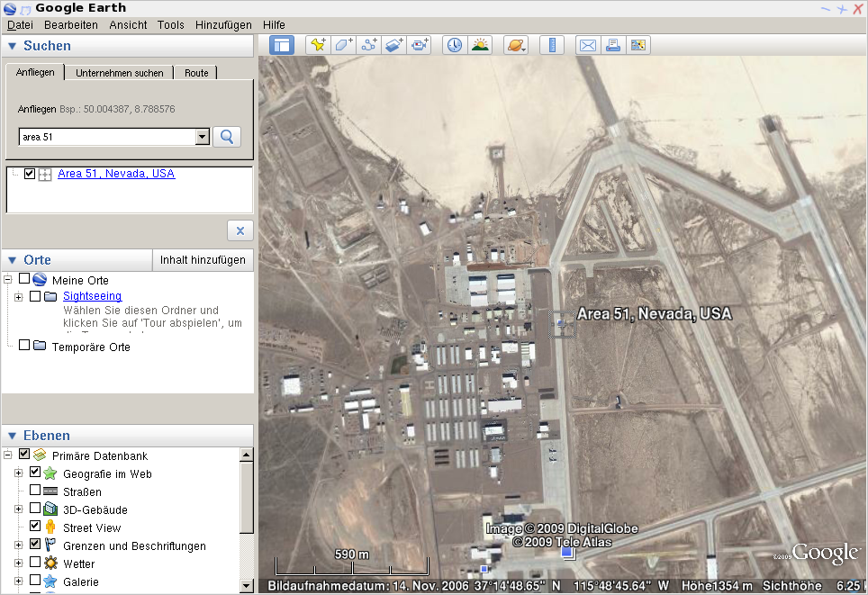Turn off Grenzen und Beschriftungen layer checkbox
This screenshot has width=868, height=595.
(x=35, y=544)
